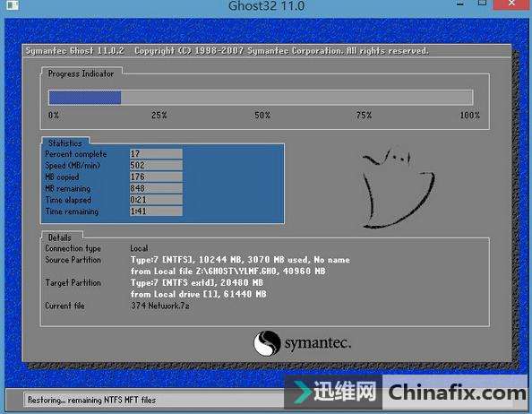The height and width of the screenshot is (414, 532).
Task: Click the Ghost32 11.0 title text
Action: tap(266, 5)
